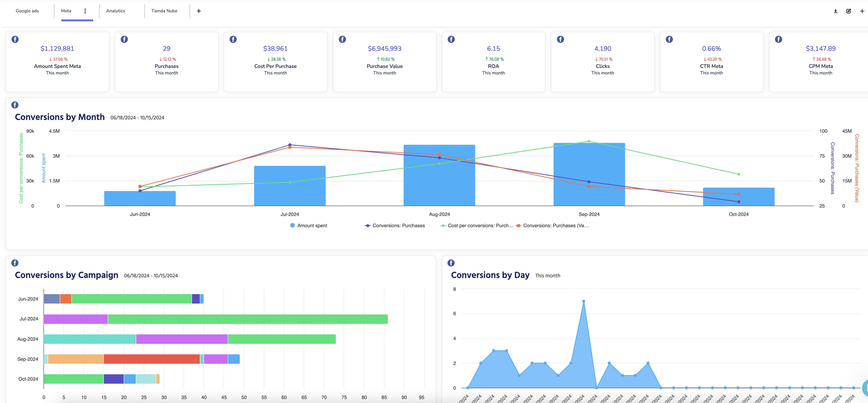Click Jul-2024 purple campaign bar segment
The image size is (868, 403).
pos(76,319)
